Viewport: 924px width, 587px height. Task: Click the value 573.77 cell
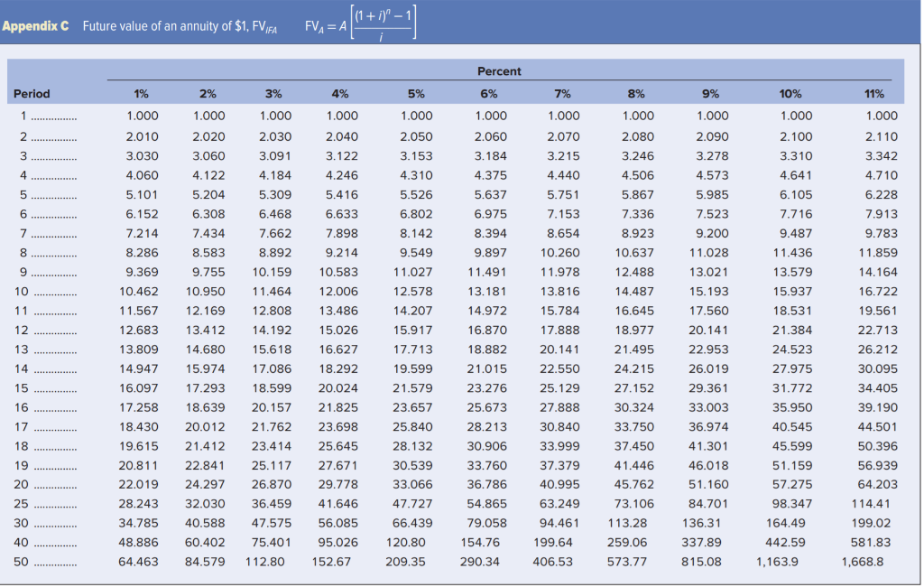pyautogui.click(x=627, y=563)
